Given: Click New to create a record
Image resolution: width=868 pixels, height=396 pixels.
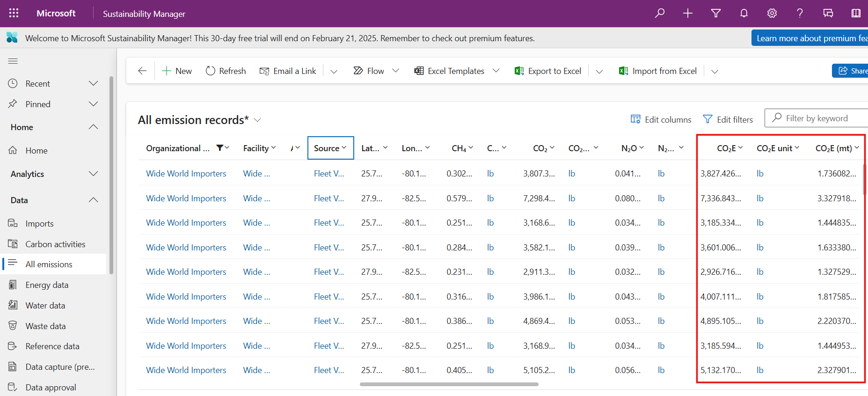Looking at the screenshot, I should tap(177, 71).
